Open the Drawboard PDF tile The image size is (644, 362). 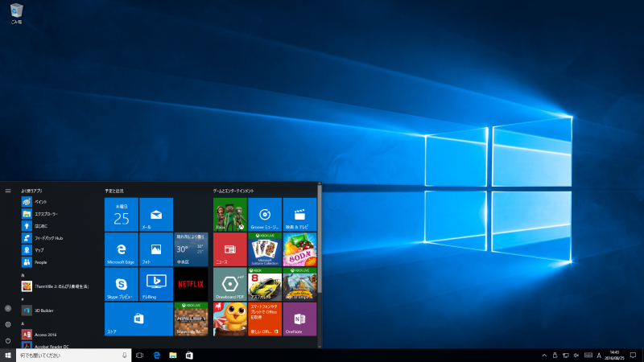tap(230, 284)
